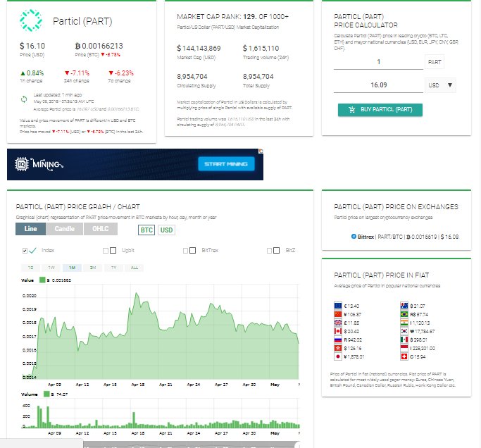Image resolution: width=481 pixels, height=448 pixels.
Task: Click the Japan flag icon
Action: click(338, 356)
